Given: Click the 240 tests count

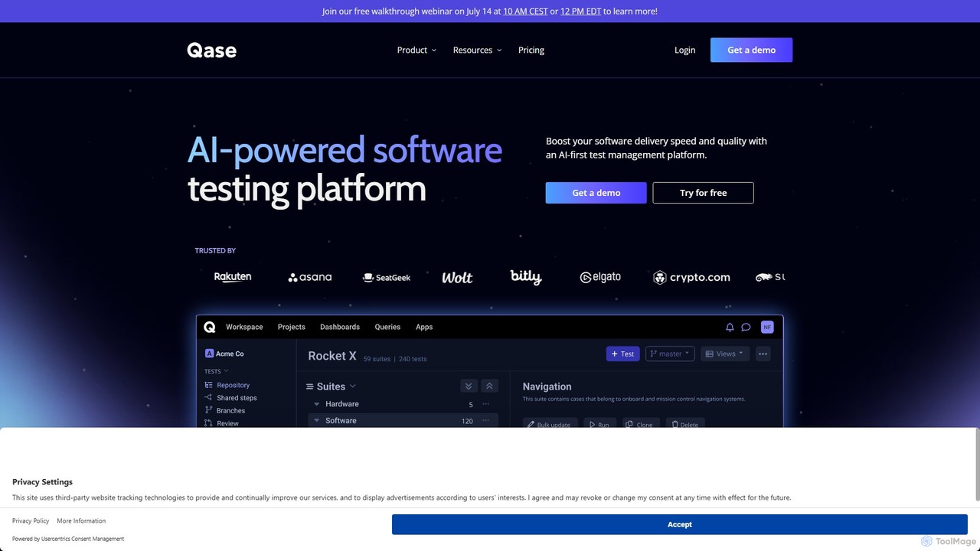Looking at the screenshot, I should 413,359.
